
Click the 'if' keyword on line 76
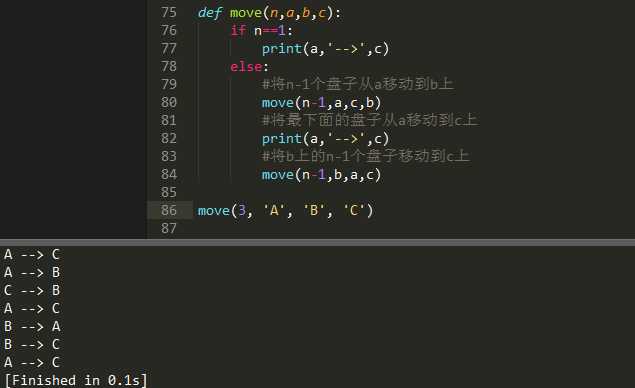tap(238, 30)
